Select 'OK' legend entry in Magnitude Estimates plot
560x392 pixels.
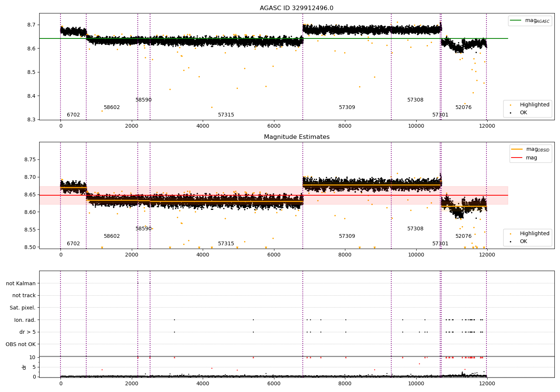[x=523, y=241]
